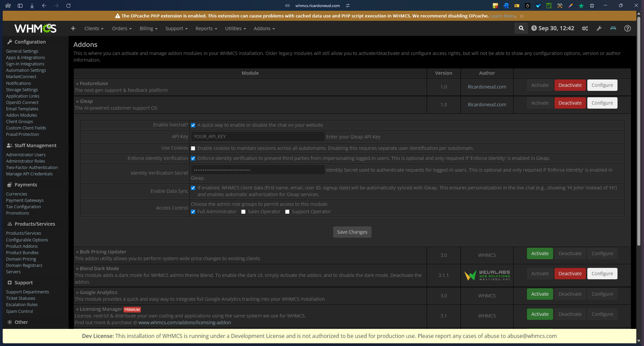Screen dimensions: 644x346
Task: Expand the Clients dropdown menu
Action: pyautogui.click(x=94, y=28)
